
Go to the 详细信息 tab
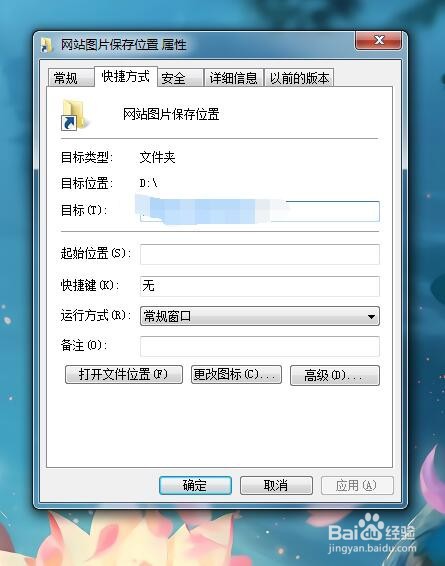point(234,78)
